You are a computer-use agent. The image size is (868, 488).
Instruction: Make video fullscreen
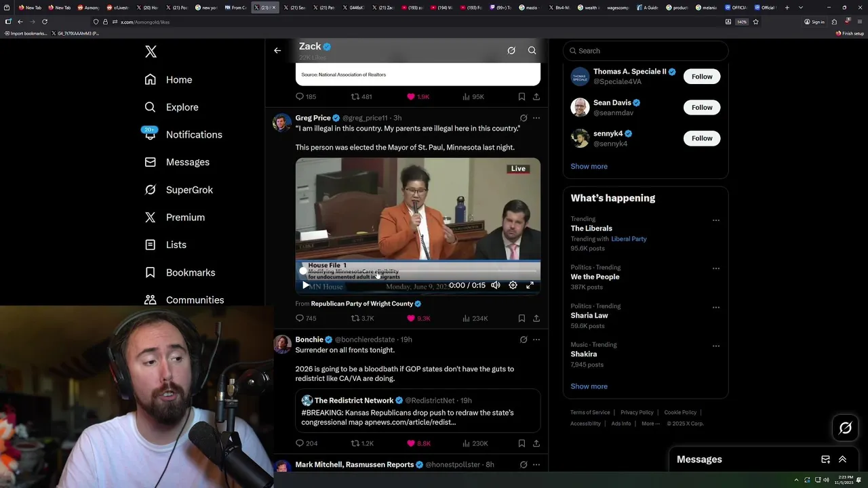(530, 285)
